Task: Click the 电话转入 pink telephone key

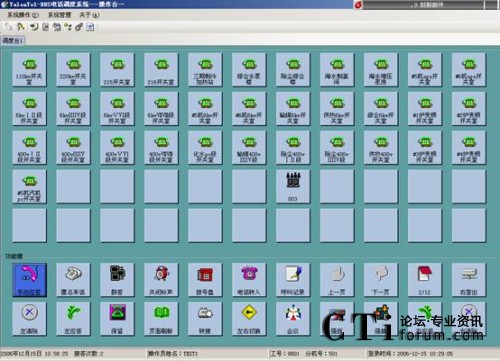Action: click(x=249, y=280)
